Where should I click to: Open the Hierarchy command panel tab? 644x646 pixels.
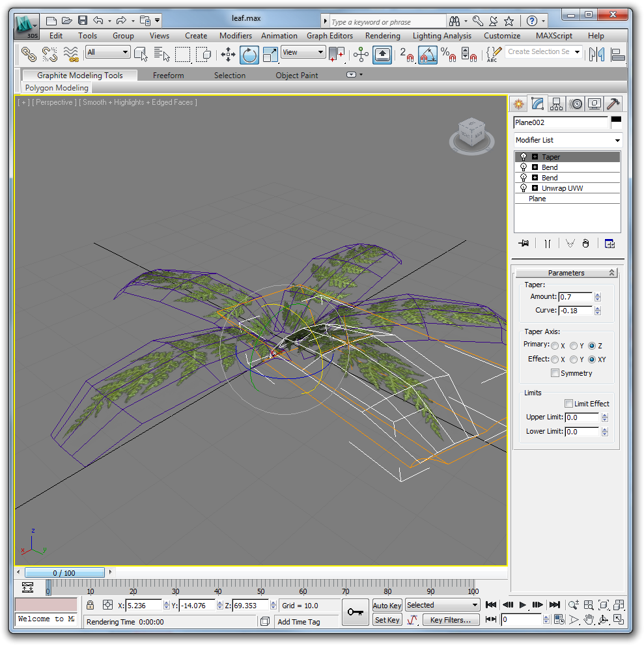click(x=556, y=104)
